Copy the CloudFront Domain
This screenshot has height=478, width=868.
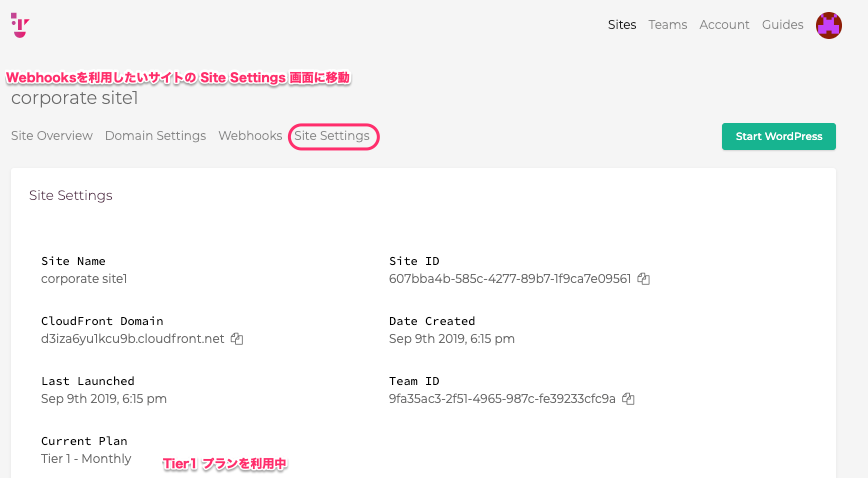click(x=237, y=338)
